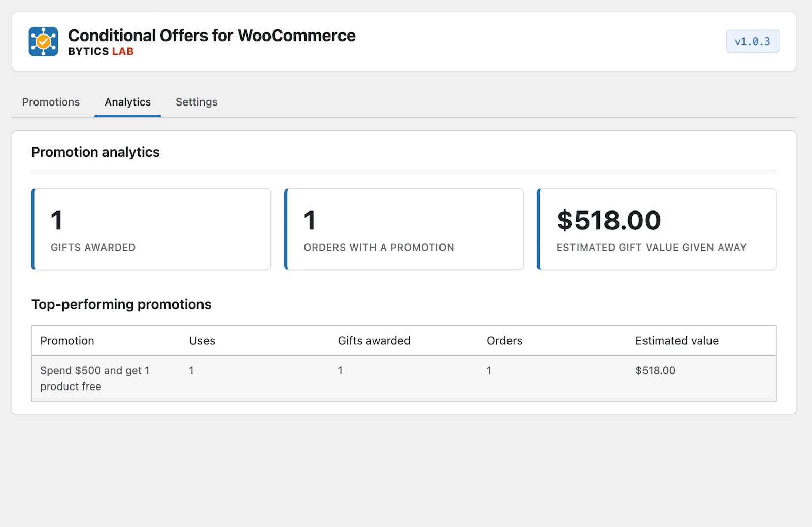
Task: Click the Conditional Offers plugin logo icon
Action: click(43, 42)
